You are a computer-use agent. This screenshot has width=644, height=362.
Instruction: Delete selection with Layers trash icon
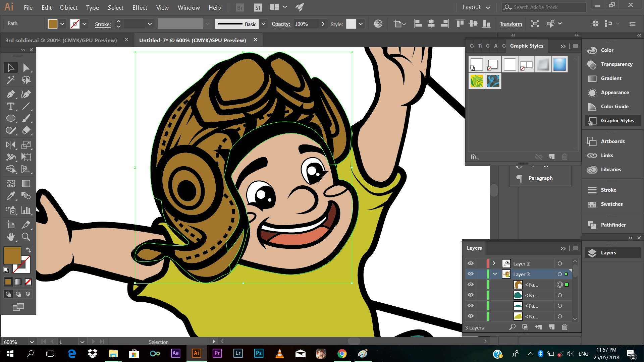[x=565, y=327]
